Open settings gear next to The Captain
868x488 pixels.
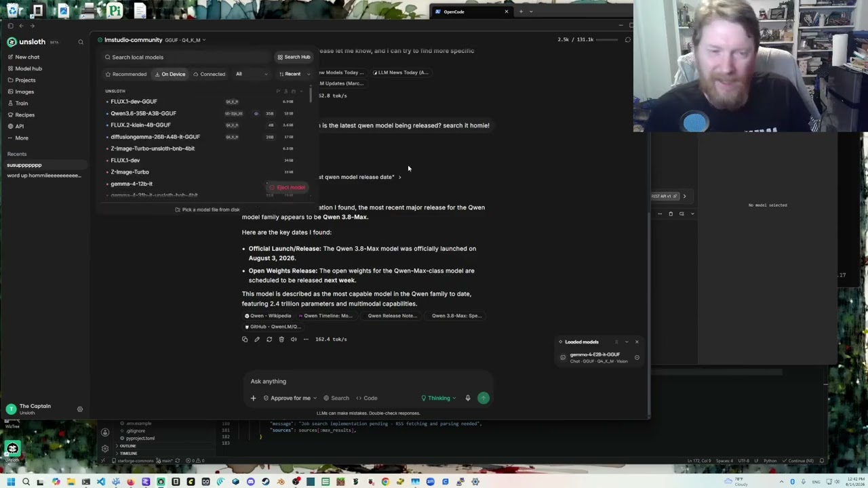tap(80, 409)
